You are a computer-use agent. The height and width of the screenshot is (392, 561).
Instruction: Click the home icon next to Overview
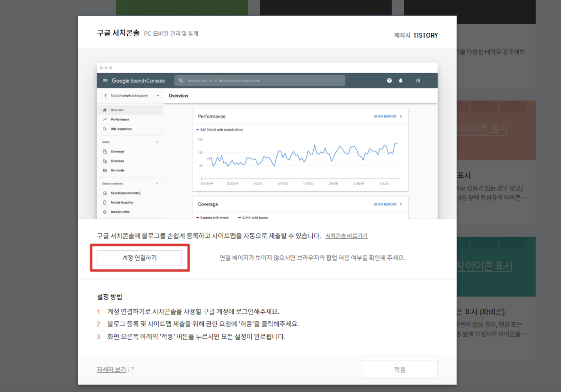tap(105, 110)
